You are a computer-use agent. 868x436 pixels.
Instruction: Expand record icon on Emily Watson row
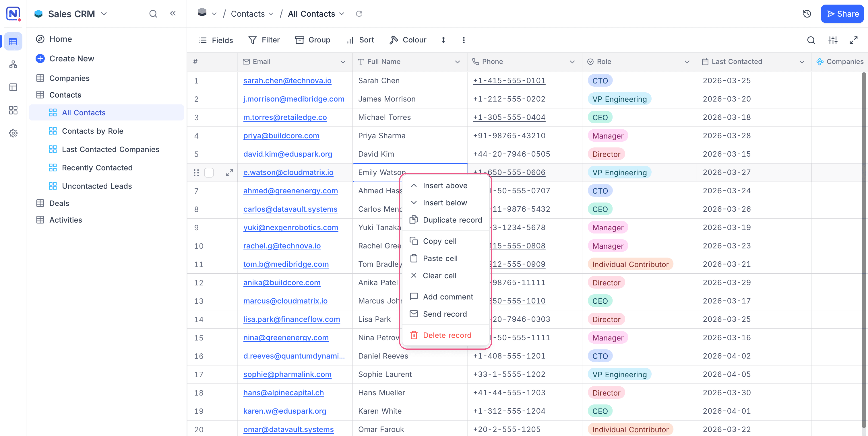[229, 173]
